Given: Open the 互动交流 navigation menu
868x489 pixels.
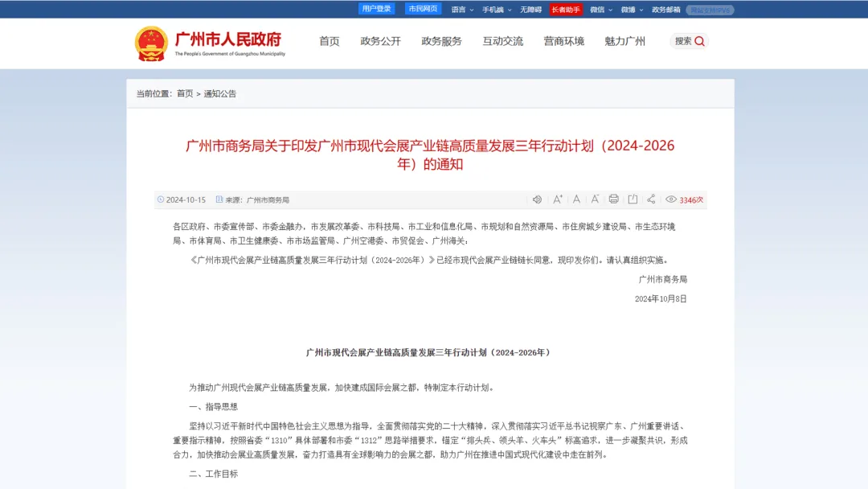Looking at the screenshot, I should 502,42.
